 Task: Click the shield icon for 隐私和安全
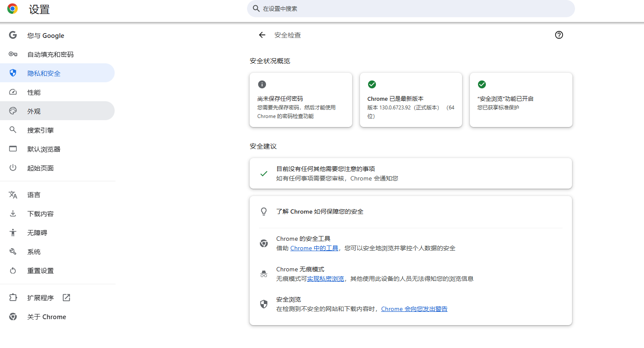pos(13,73)
